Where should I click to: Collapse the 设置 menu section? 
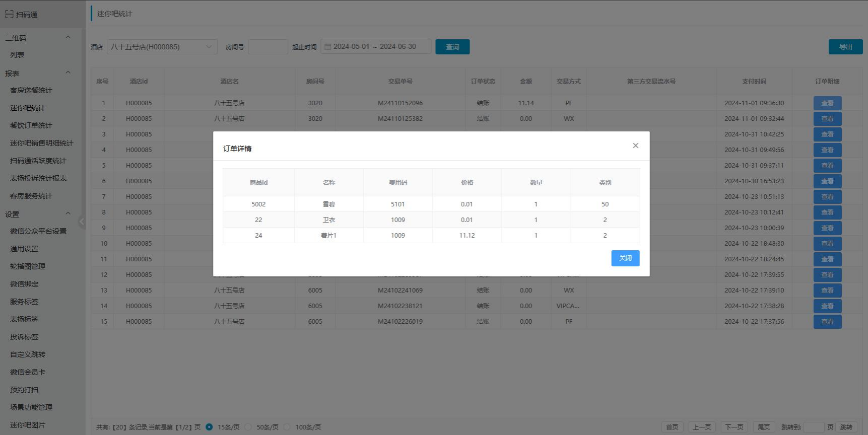68,214
